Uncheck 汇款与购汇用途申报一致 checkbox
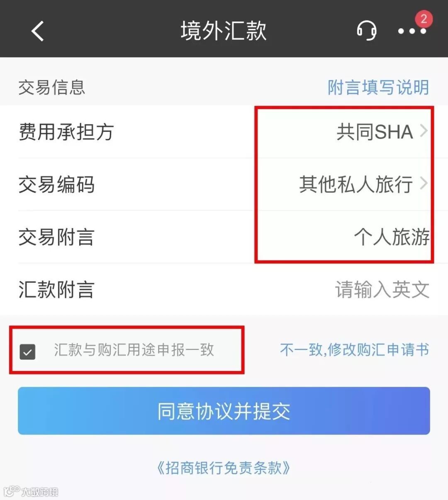The width and height of the screenshot is (448, 500). 28,352
